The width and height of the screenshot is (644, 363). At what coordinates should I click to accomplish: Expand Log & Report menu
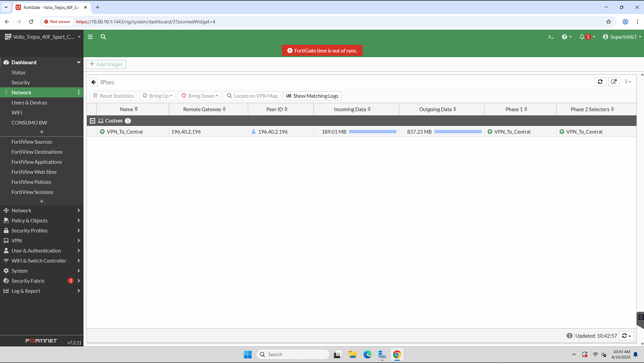(x=41, y=291)
